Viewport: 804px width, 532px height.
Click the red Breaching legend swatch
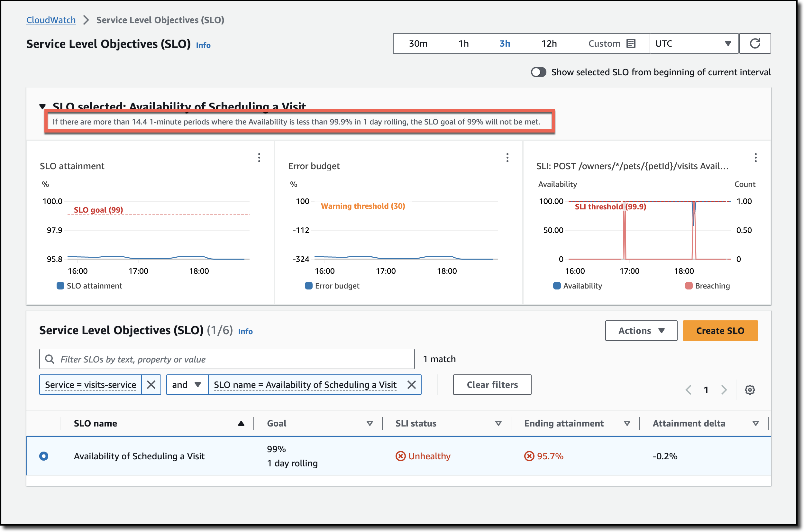pyautogui.click(x=689, y=286)
